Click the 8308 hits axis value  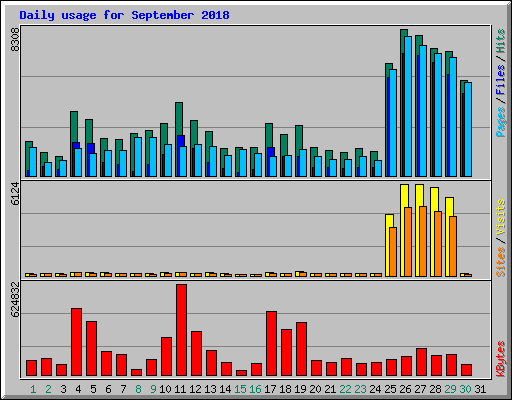15,40
